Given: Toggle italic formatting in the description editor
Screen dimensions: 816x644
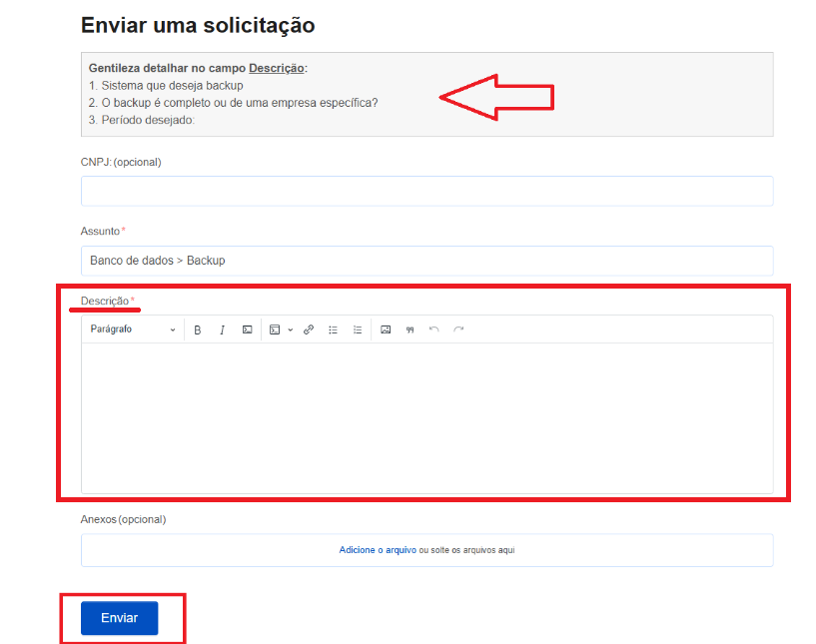Looking at the screenshot, I should tap(222, 329).
